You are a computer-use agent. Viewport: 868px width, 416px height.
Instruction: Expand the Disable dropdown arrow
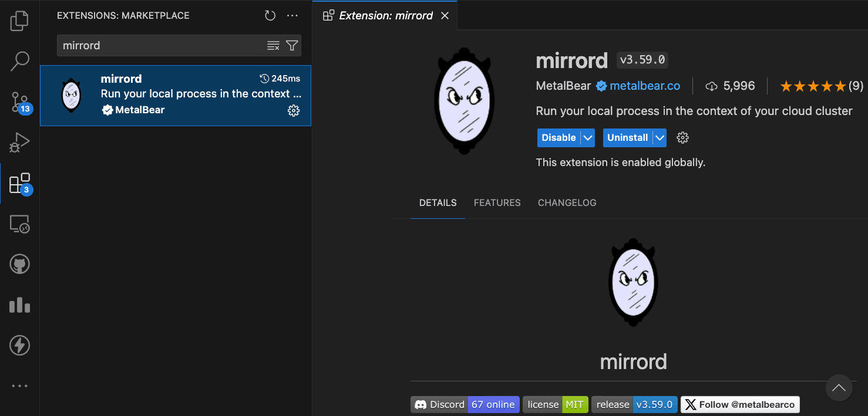588,138
